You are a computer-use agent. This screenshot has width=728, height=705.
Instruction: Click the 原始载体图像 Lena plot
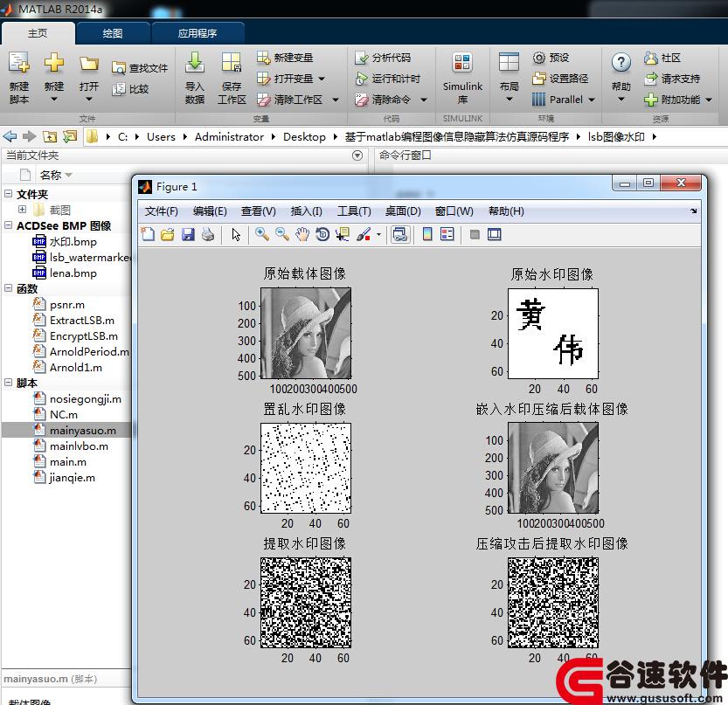[x=306, y=333]
